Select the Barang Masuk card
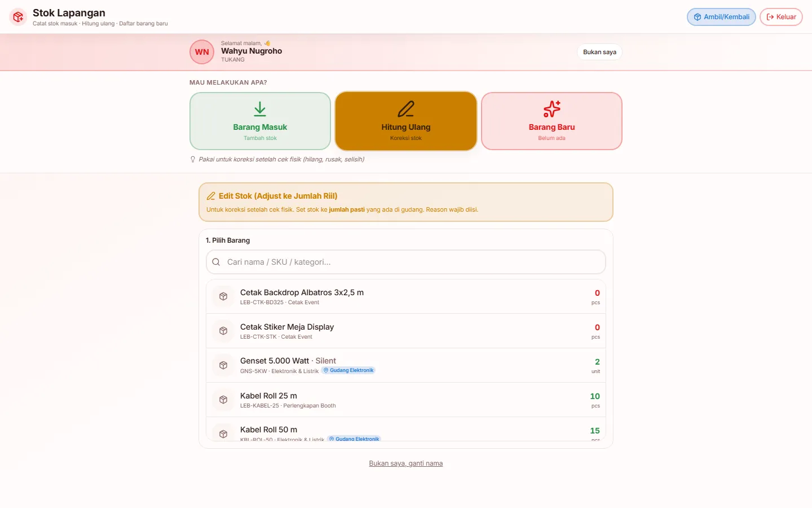Viewport: 812px width, 508px height. point(260,121)
